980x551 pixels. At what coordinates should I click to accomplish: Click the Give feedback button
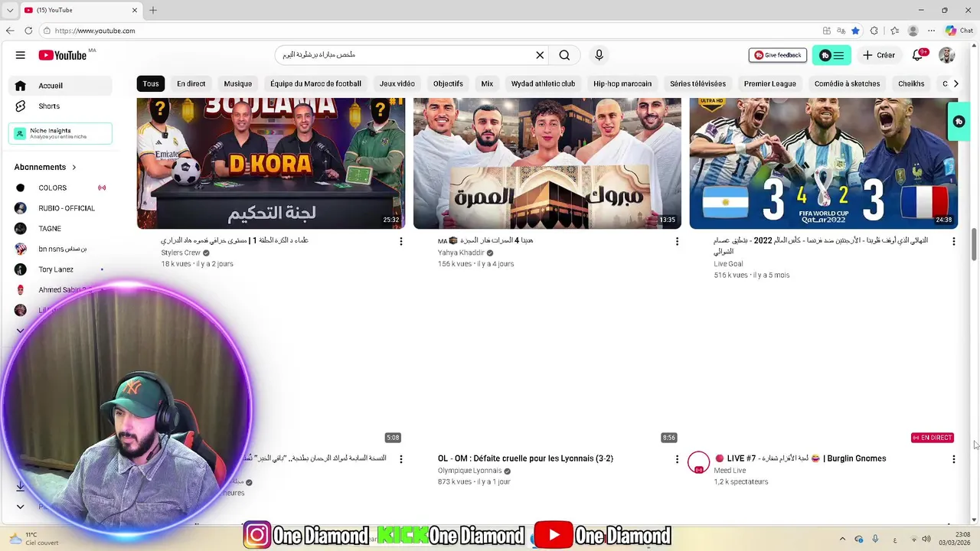[778, 55]
